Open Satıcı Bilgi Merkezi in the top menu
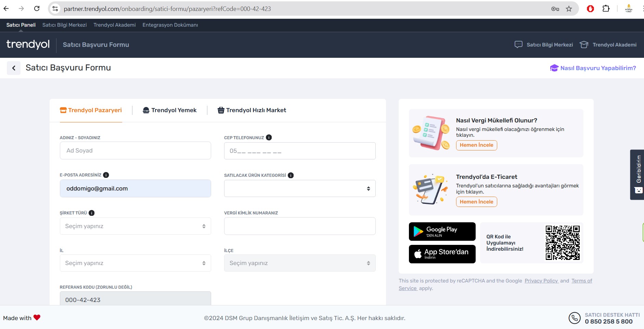The image size is (644, 329). (x=65, y=25)
